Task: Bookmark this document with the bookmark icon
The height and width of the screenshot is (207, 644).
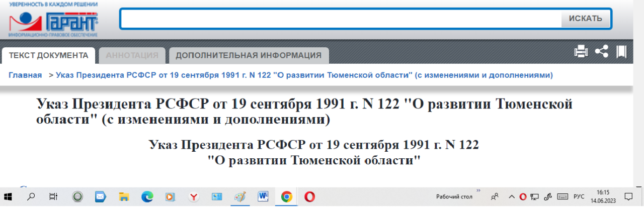Action: point(621,52)
